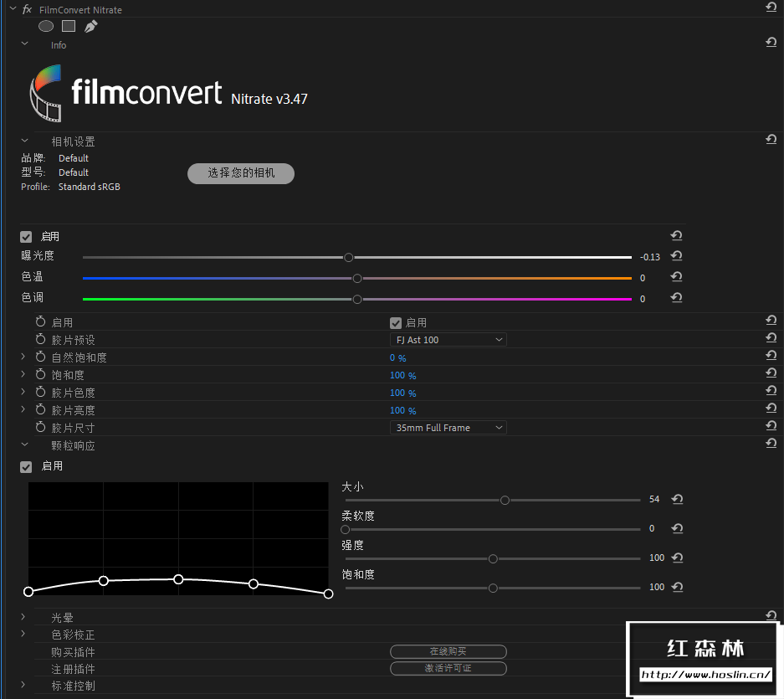Expand the 自然饱和度 parameter
Image resolution: width=784 pixels, height=699 pixels.
click(x=23, y=357)
